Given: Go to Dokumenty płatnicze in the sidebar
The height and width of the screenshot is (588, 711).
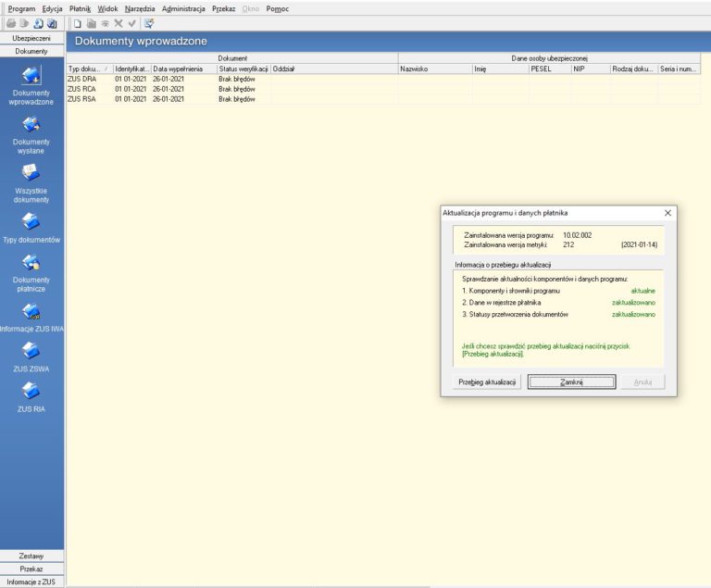Looking at the screenshot, I should [x=31, y=263].
